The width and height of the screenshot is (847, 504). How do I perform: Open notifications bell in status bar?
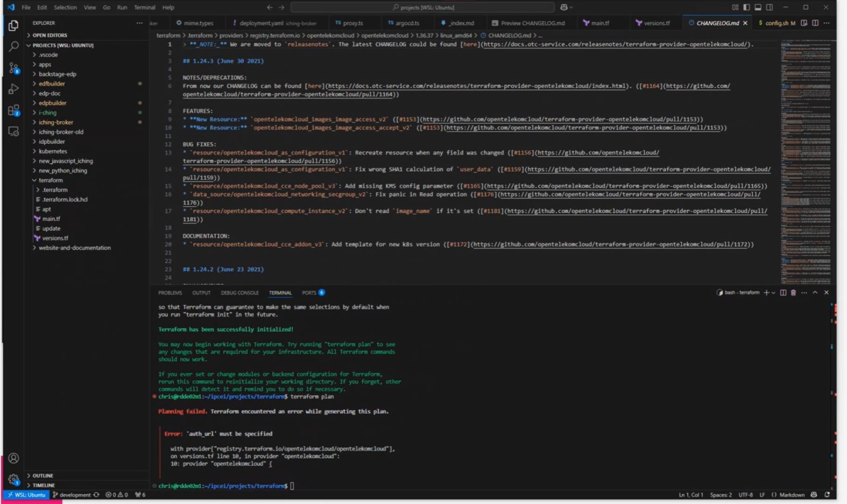(827, 495)
